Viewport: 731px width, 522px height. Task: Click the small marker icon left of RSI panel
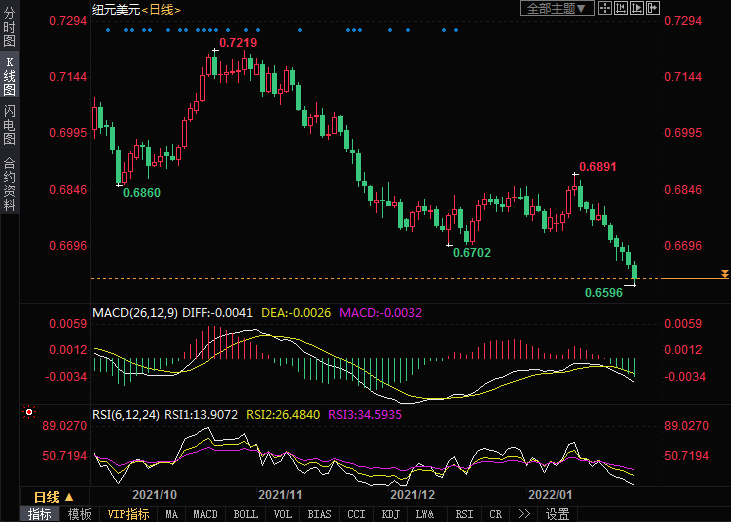pyautogui.click(x=28, y=412)
